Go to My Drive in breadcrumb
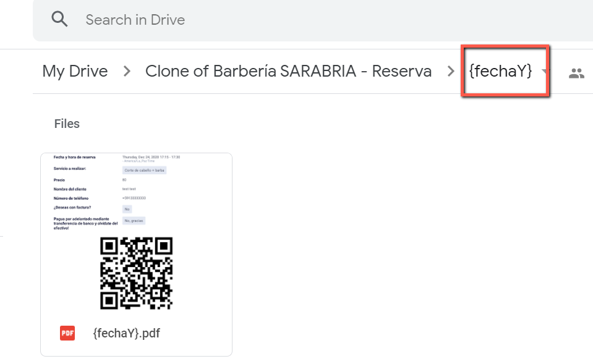This screenshot has height=364, width=593. tap(75, 71)
